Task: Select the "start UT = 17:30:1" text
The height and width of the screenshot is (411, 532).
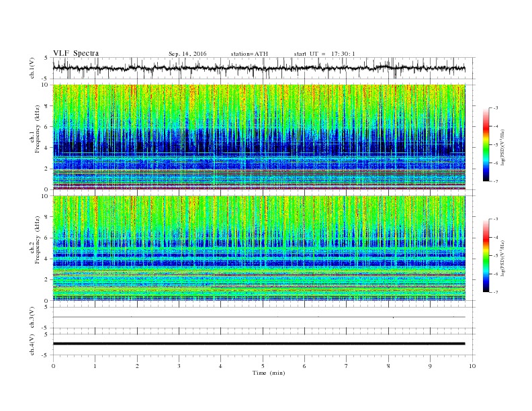Action: 324,54
